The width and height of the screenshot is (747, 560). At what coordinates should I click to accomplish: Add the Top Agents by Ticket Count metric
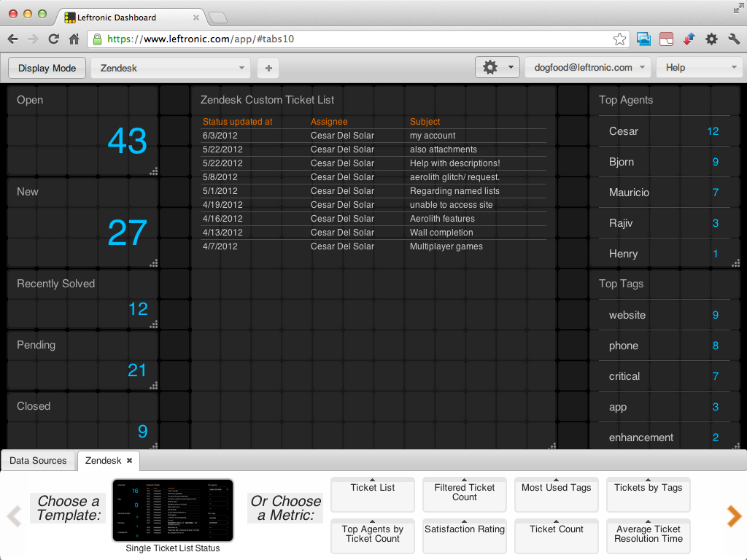point(372,534)
